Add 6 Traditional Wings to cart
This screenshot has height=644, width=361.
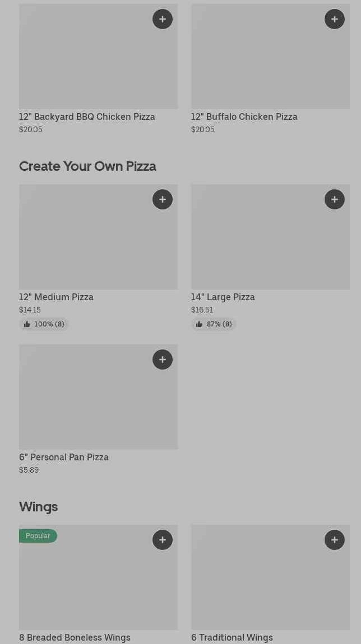pos(335,540)
